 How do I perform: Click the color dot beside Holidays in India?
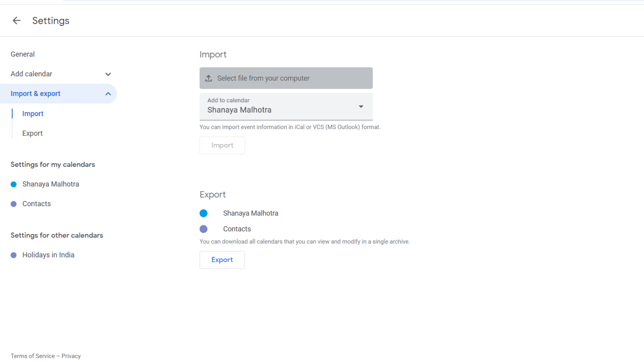(13, 255)
